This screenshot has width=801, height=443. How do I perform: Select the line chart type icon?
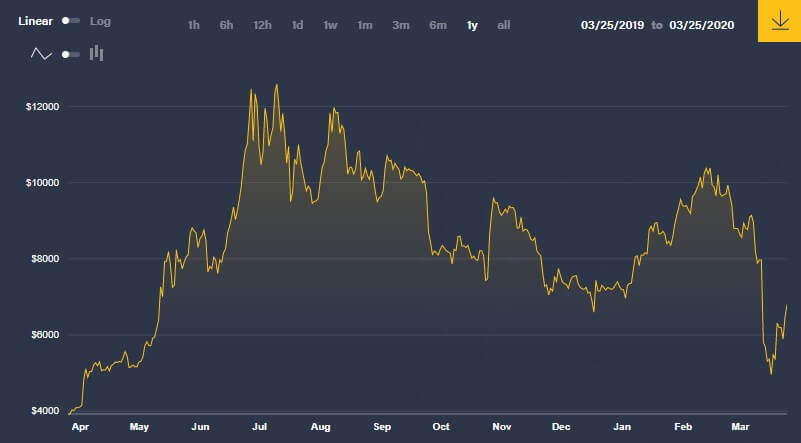[x=41, y=54]
